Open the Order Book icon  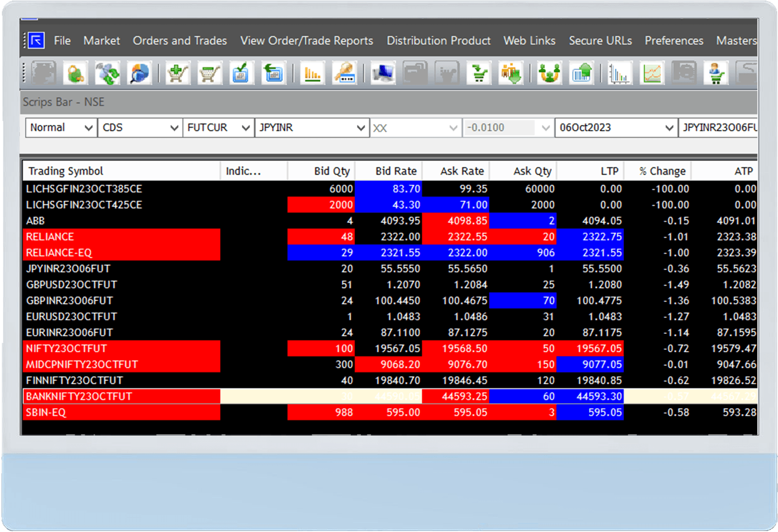[x=241, y=73]
